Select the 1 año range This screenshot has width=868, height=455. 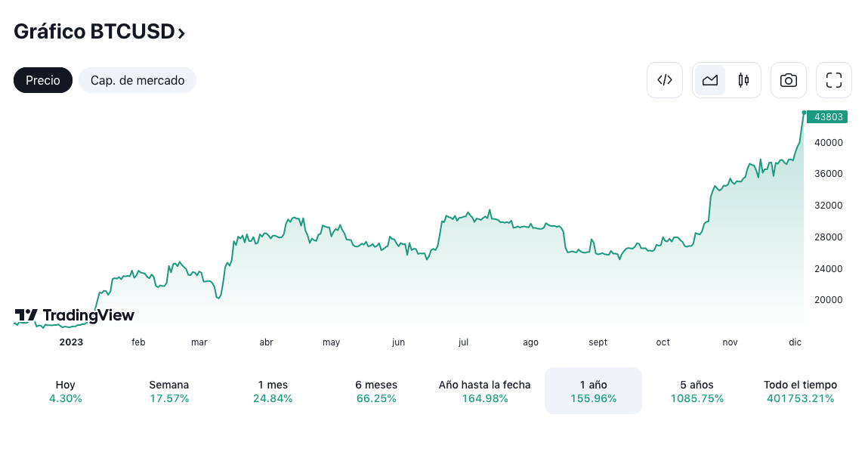tap(594, 392)
